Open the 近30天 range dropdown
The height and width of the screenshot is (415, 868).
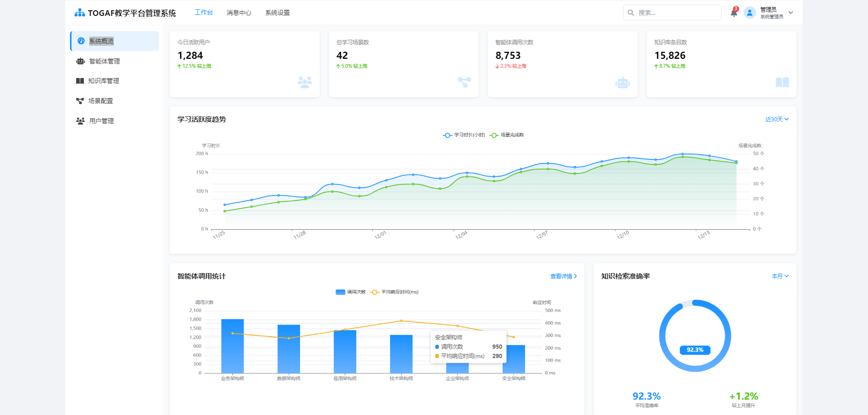(x=777, y=120)
